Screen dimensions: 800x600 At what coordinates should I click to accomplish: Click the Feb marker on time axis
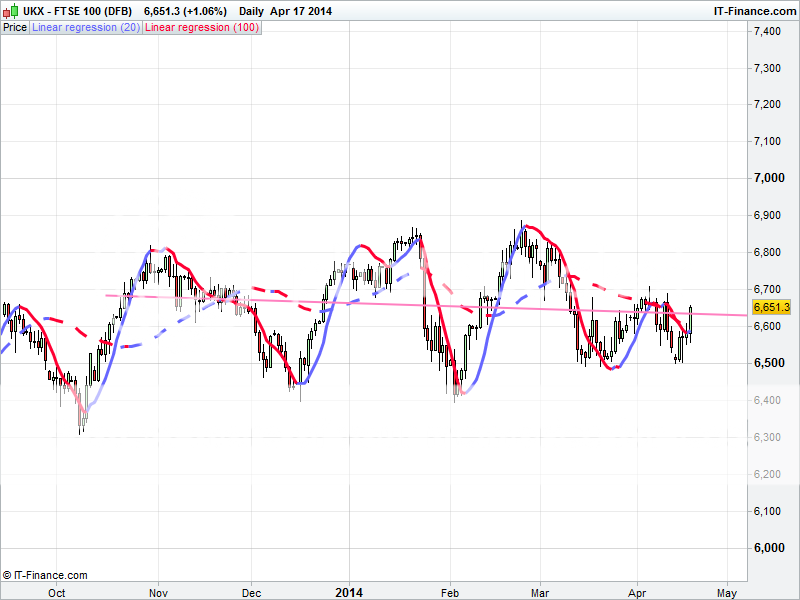pyautogui.click(x=450, y=592)
